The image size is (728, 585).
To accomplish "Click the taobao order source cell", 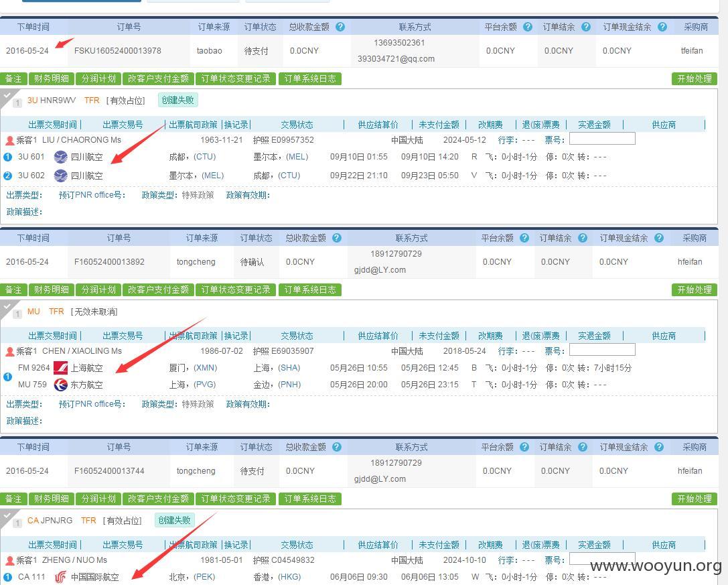I will [x=210, y=51].
